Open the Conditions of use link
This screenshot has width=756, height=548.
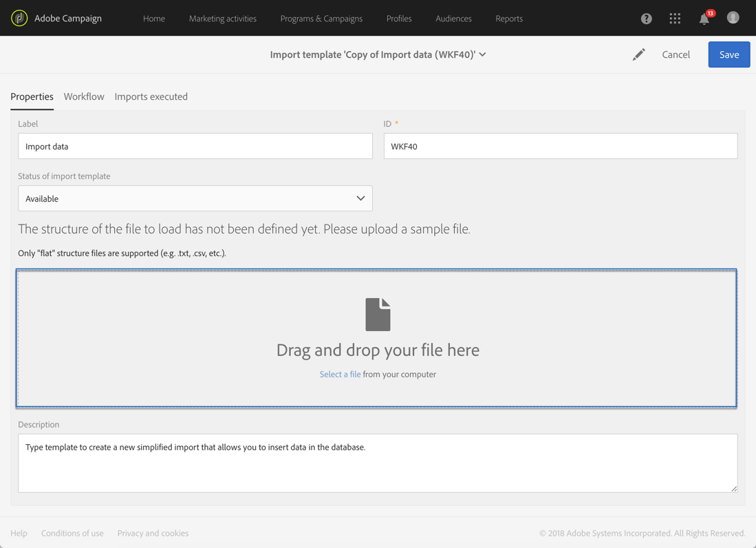pyautogui.click(x=72, y=533)
